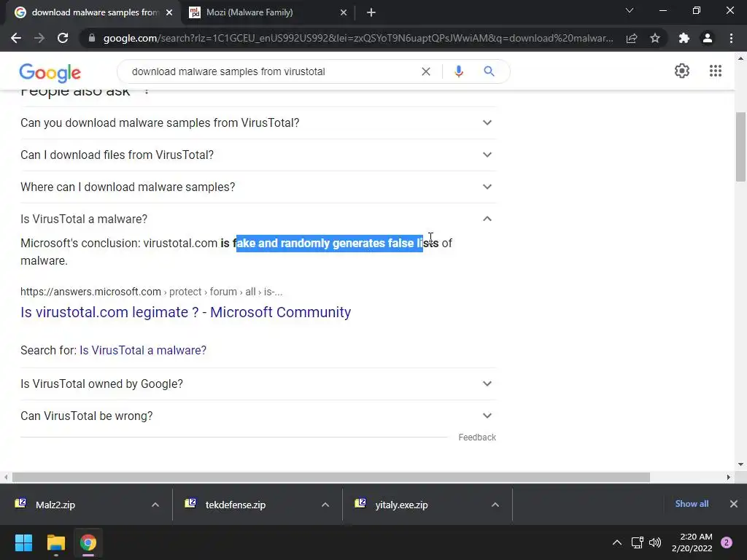Click the address bar URL
747x560 pixels.
(358, 38)
